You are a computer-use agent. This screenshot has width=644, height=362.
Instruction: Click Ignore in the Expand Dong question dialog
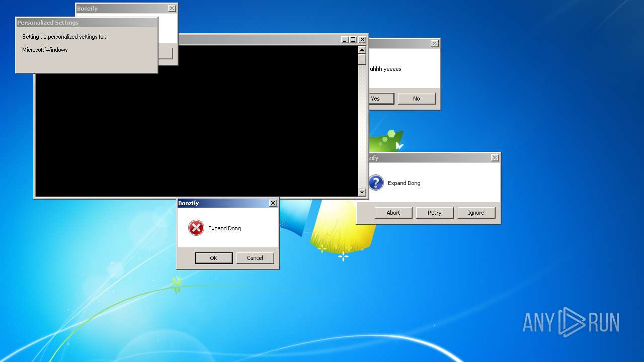tap(476, 213)
